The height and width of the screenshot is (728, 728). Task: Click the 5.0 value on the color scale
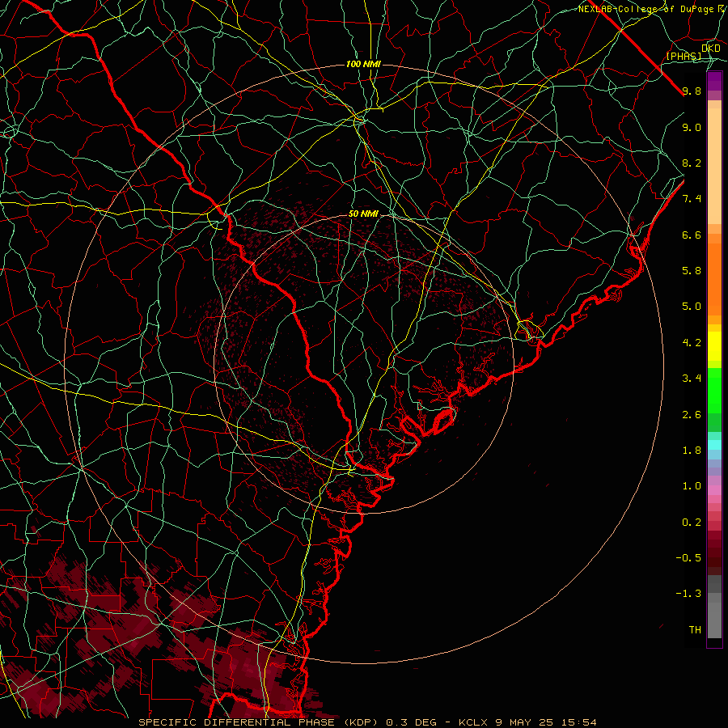[692, 307]
